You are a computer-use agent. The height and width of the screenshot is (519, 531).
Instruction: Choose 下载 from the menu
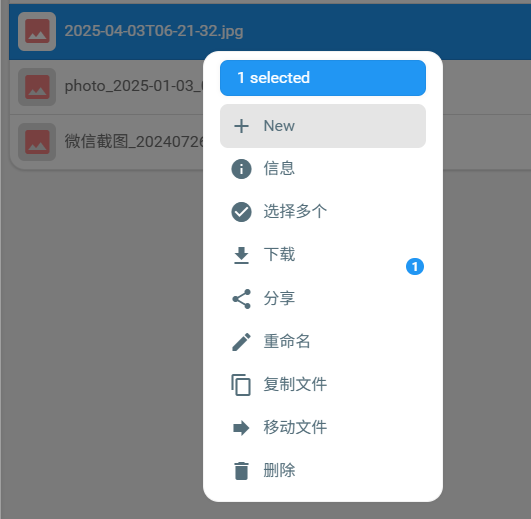[323, 255]
